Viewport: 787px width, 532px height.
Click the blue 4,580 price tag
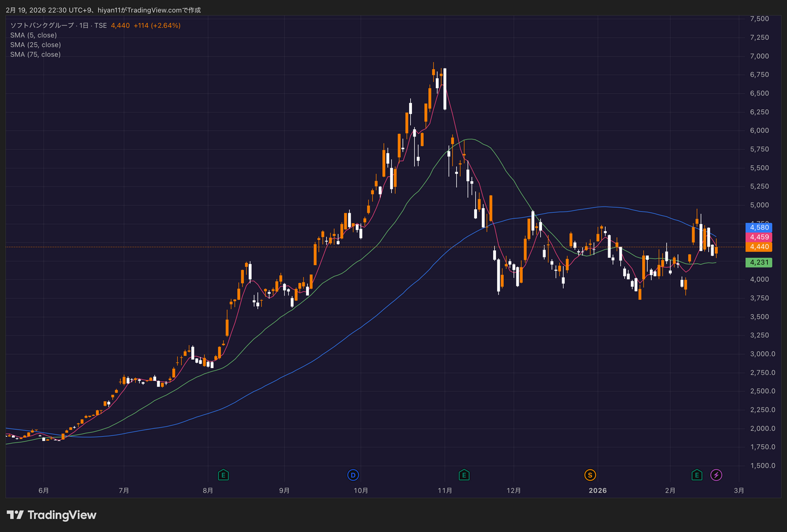point(759,228)
